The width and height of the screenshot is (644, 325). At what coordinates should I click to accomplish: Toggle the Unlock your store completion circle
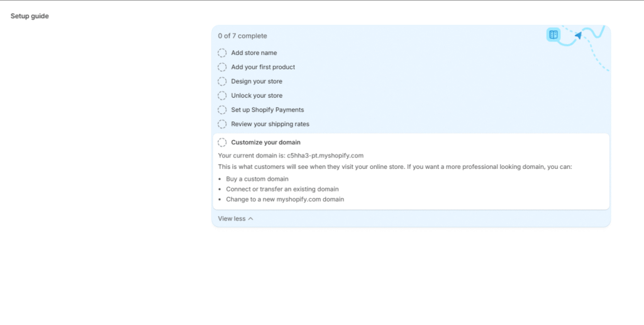(x=222, y=96)
